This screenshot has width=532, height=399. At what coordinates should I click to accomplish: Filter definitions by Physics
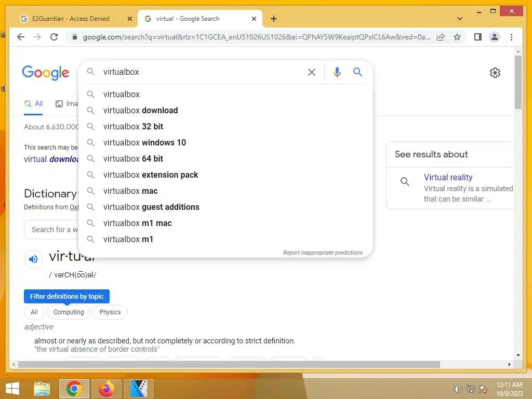click(110, 312)
